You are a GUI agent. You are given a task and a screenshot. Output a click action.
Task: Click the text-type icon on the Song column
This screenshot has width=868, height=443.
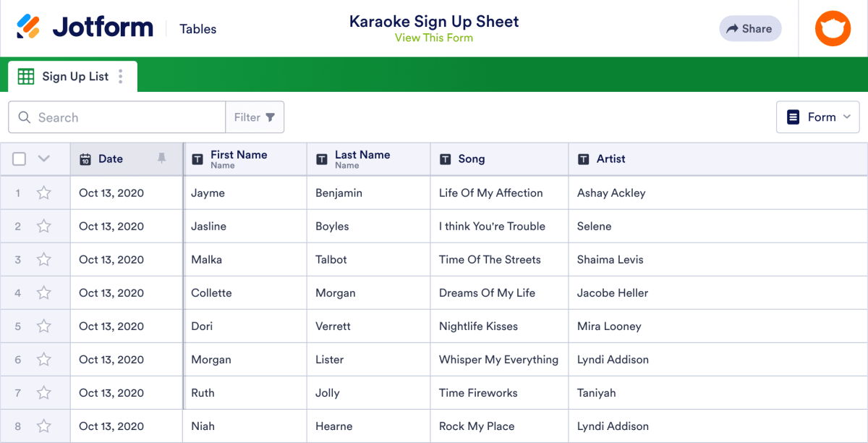pyautogui.click(x=444, y=159)
